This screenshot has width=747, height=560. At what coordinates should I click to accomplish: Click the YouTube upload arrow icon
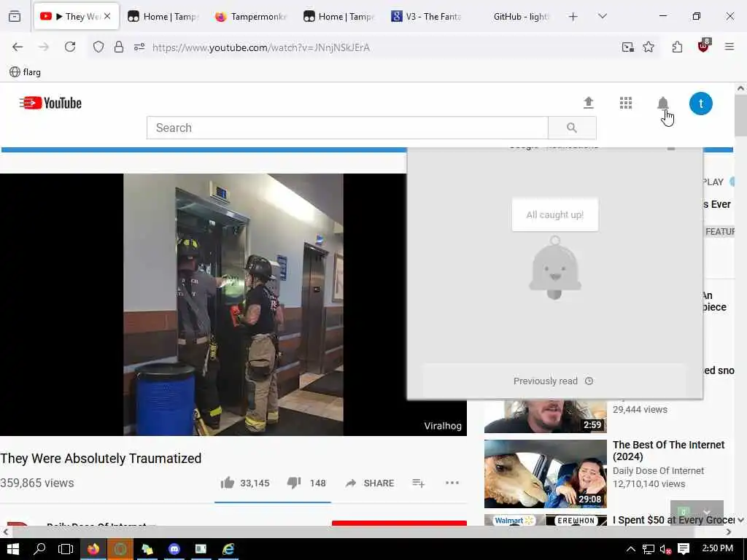pos(589,103)
